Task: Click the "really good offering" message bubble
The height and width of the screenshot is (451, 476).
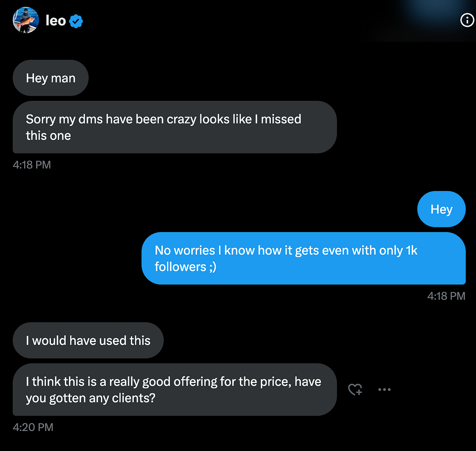Action: 174,390
